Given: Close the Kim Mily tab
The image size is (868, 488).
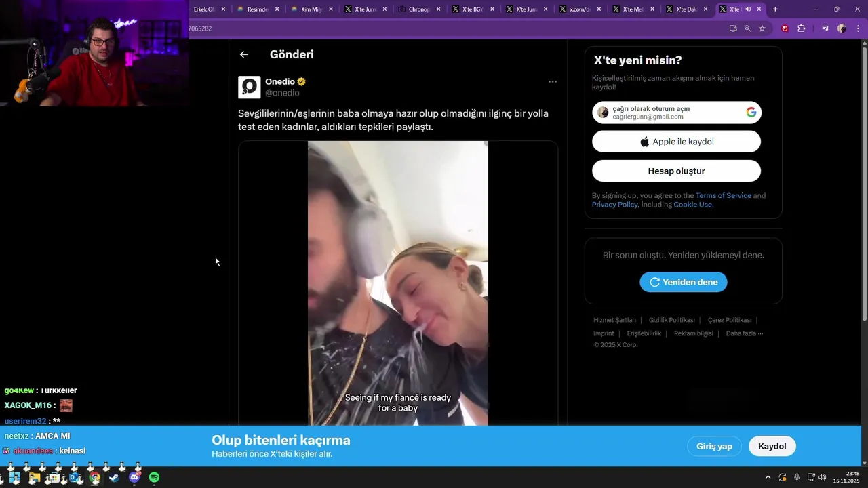Looking at the screenshot, I should coord(331,9).
